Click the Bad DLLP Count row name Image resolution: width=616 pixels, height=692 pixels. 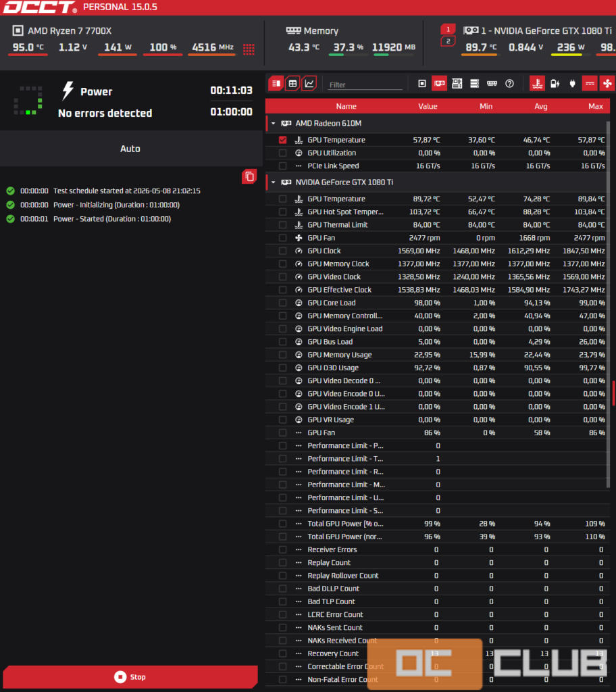(333, 589)
